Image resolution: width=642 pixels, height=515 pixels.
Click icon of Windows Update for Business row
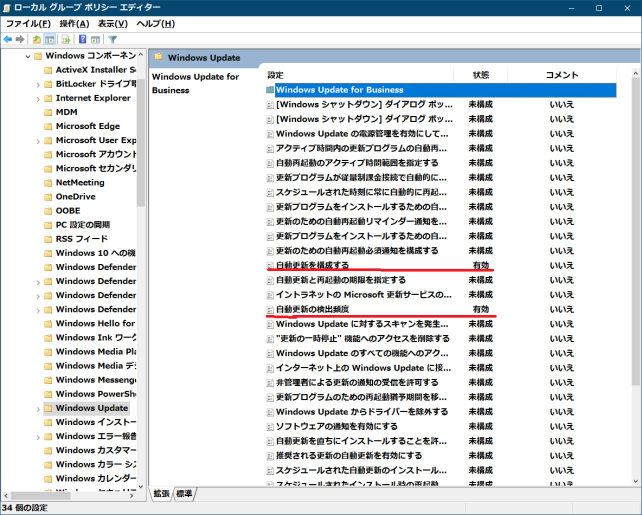(270, 90)
